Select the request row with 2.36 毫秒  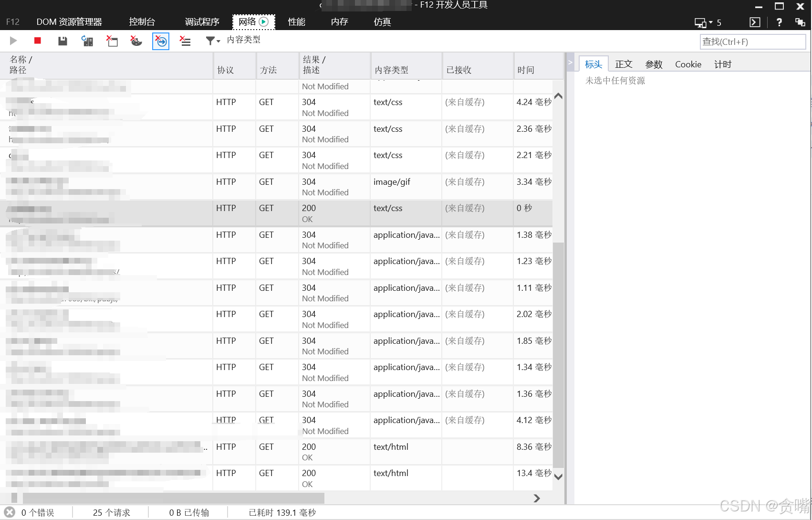pyautogui.click(x=276, y=134)
